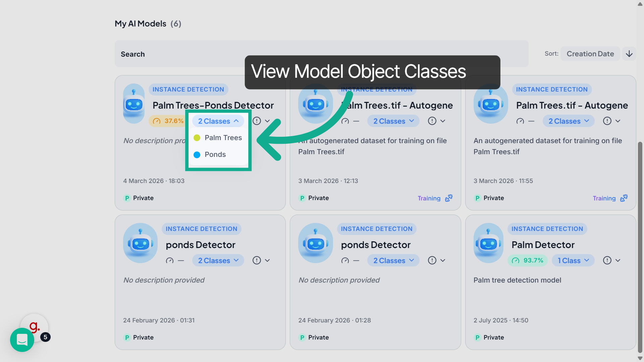Toggle sort direction arrow button

pyautogui.click(x=629, y=54)
